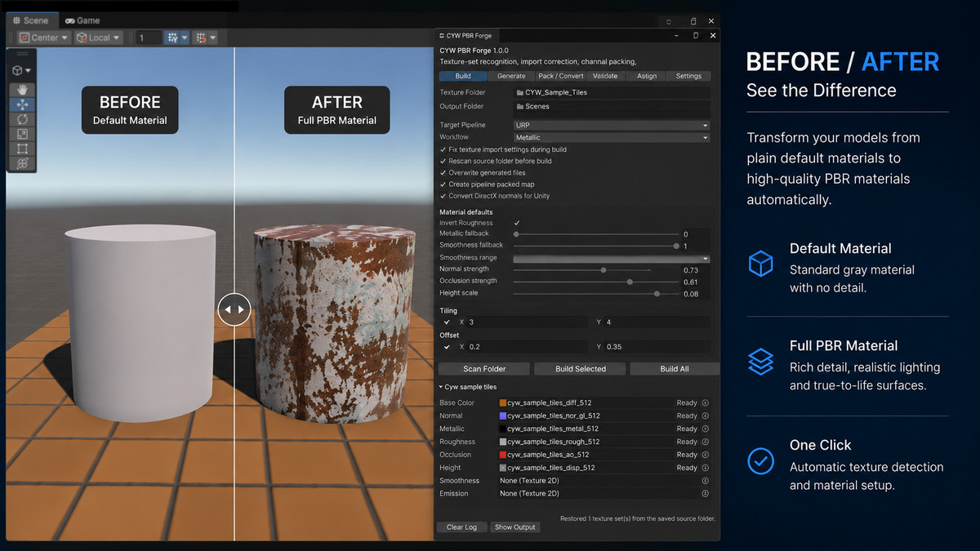
Task: Collapse the Cyw sample tiles foldout
Action: pos(443,387)
